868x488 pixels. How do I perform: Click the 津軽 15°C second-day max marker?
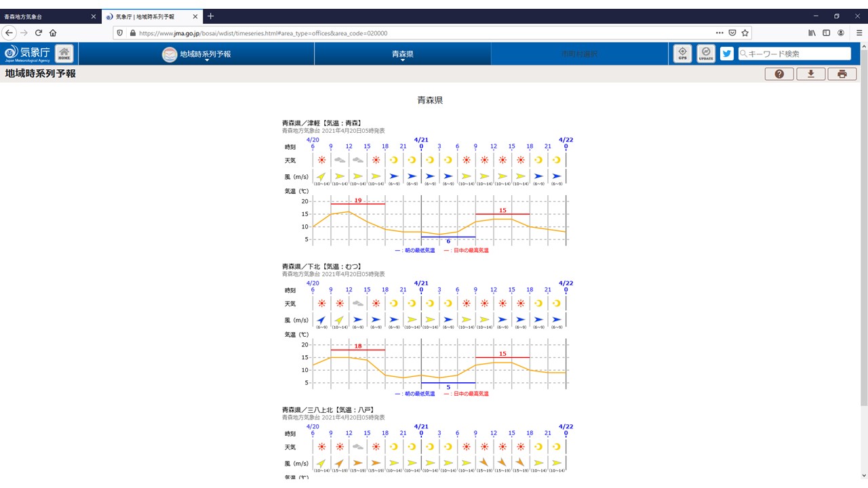point(502,211)
